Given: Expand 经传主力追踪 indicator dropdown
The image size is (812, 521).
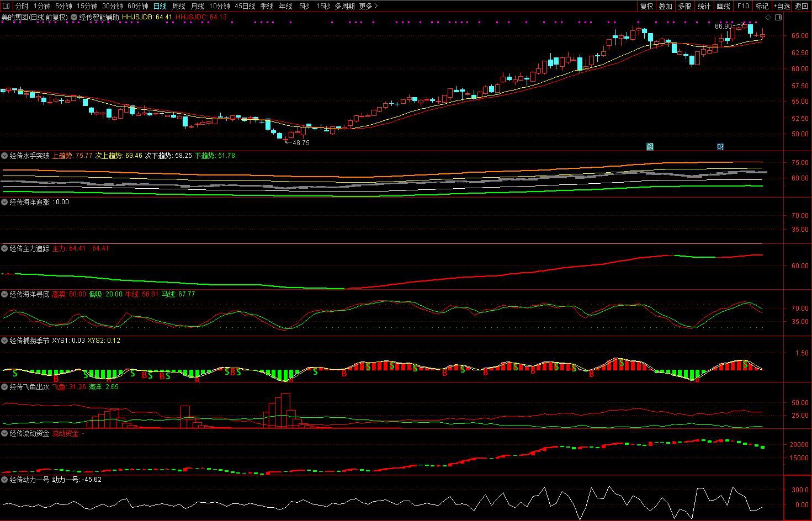Looking at the screenshot, I should (5, 248).
